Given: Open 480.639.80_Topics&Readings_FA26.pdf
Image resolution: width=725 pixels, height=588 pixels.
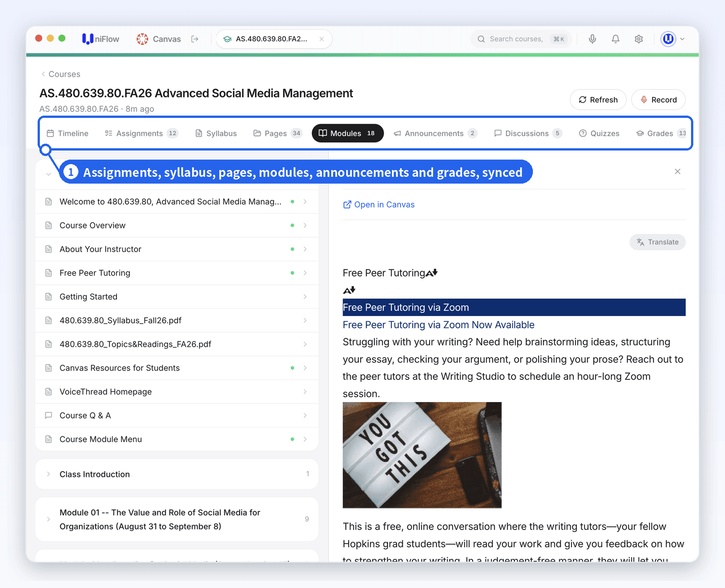Looking at the screenshot, I should [177, 344].
